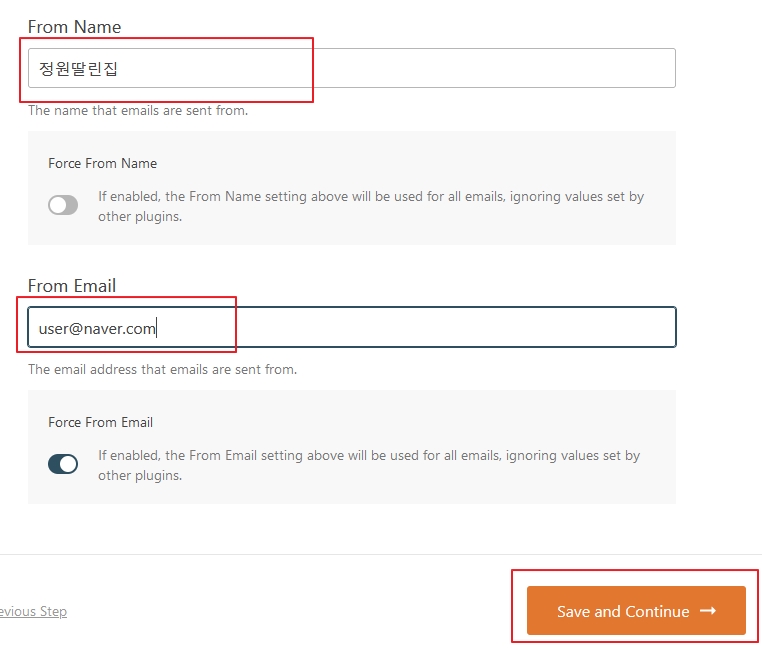Focus the From Email input field
The height and width of the screenshot is (650, 762).
352,327
